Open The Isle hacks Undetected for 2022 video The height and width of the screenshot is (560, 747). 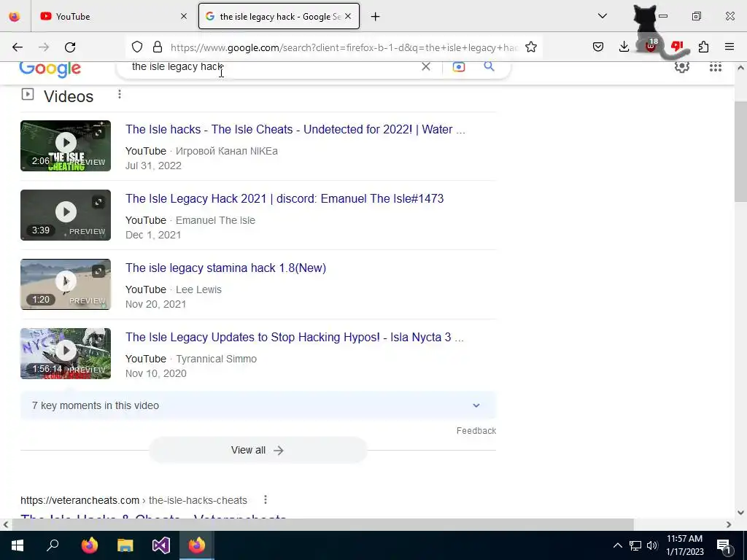[295, 130]
